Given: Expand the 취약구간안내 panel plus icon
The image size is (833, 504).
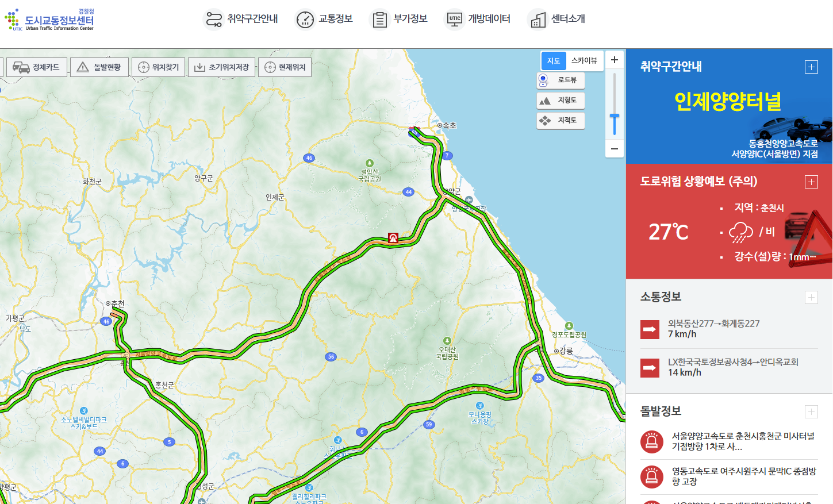Looking at the screenshot, I should pyautogui.click(x=811, y=67).
